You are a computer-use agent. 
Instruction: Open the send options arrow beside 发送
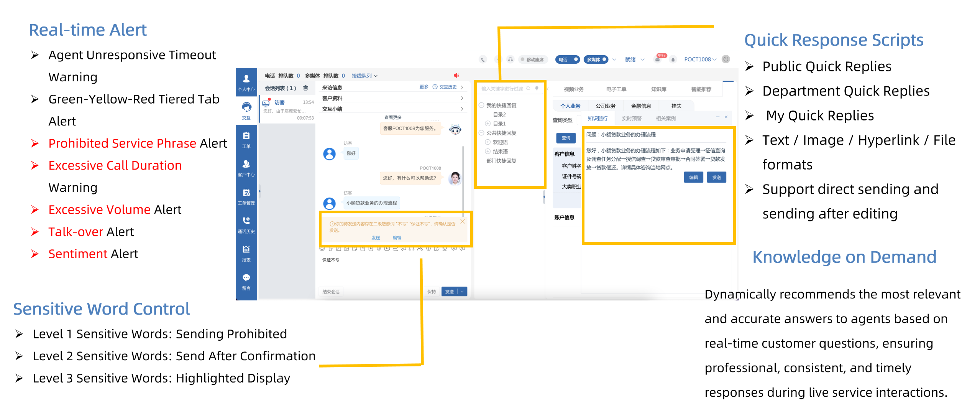click(x=462, y=292)
